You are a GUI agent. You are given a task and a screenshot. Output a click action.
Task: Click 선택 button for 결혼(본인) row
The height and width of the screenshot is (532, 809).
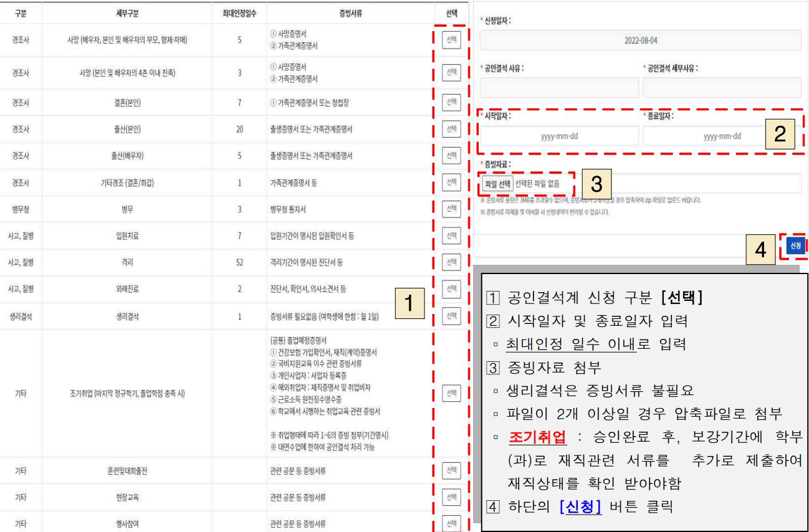click(450, 101)
